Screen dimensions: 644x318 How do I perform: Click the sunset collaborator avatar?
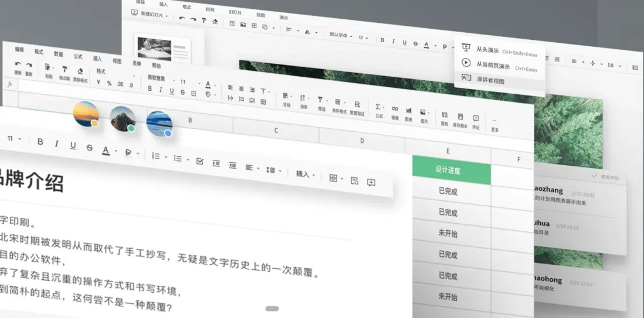pos(86,114)
